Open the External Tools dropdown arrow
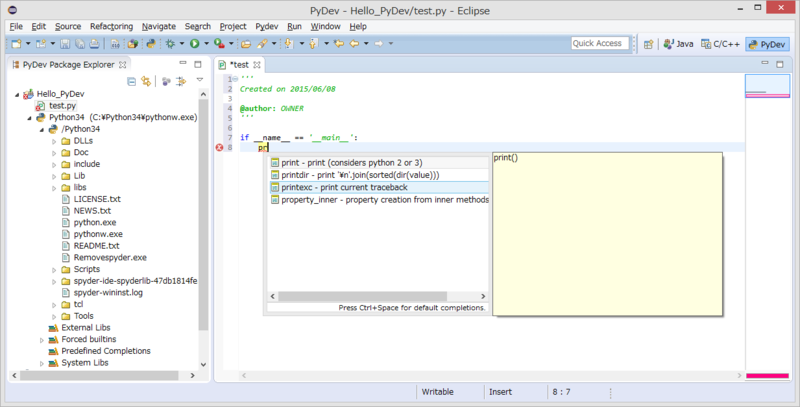This screenshot has height=407, width=800. click(x=231, y=44)
